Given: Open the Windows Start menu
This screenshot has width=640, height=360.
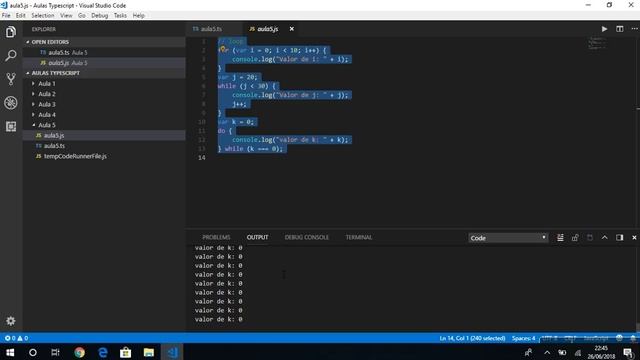Looking at the screenshot, I should (10, 352).
